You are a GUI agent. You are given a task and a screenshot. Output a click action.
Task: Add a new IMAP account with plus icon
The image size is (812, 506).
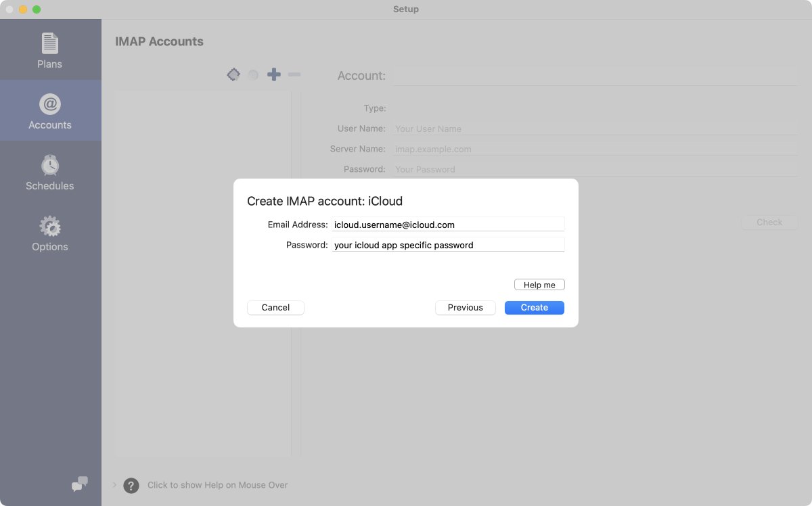274,74
